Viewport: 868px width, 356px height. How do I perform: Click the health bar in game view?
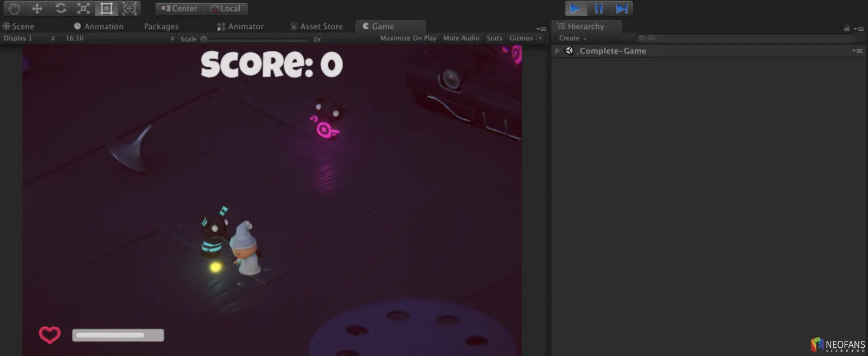(118, 335)
